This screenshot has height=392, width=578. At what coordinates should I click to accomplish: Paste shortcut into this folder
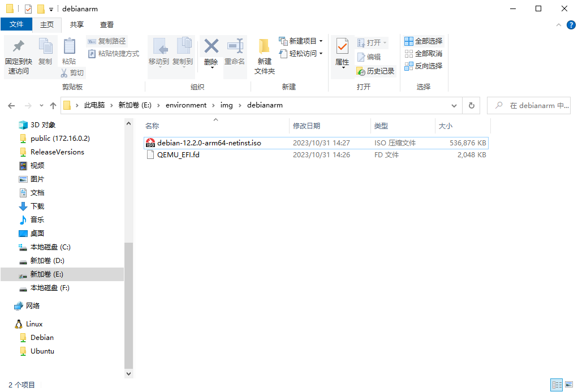[114, 54]
